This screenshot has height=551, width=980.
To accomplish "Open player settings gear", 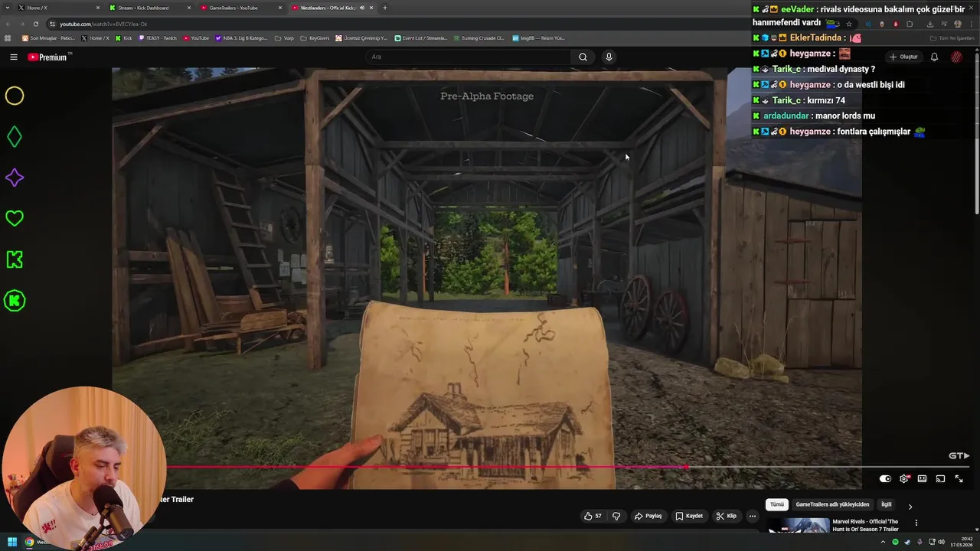I will pos(904,479).
